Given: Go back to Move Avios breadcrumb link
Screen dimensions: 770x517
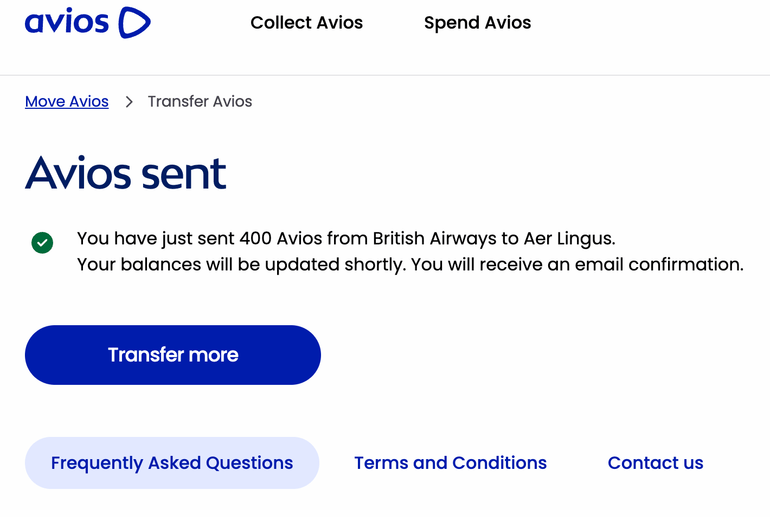Looking at the screenshot, I should point(67,102).
